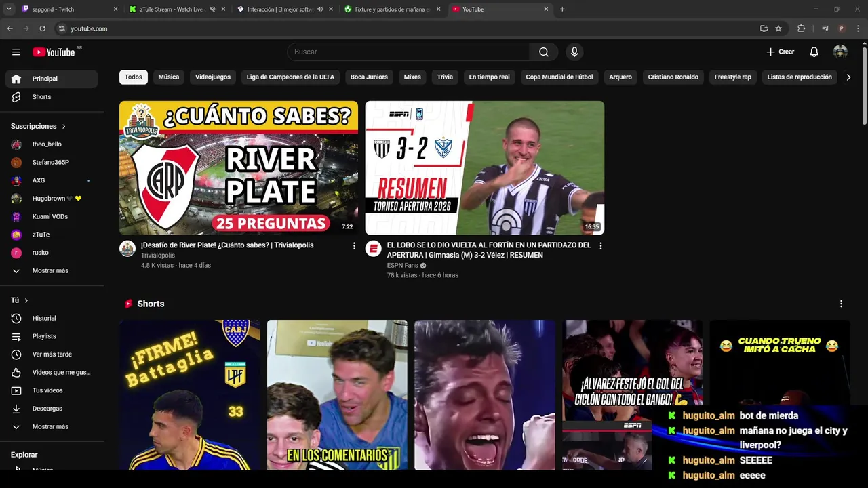Open the notifications bell

pyautogui.click(x=814, y=52)
